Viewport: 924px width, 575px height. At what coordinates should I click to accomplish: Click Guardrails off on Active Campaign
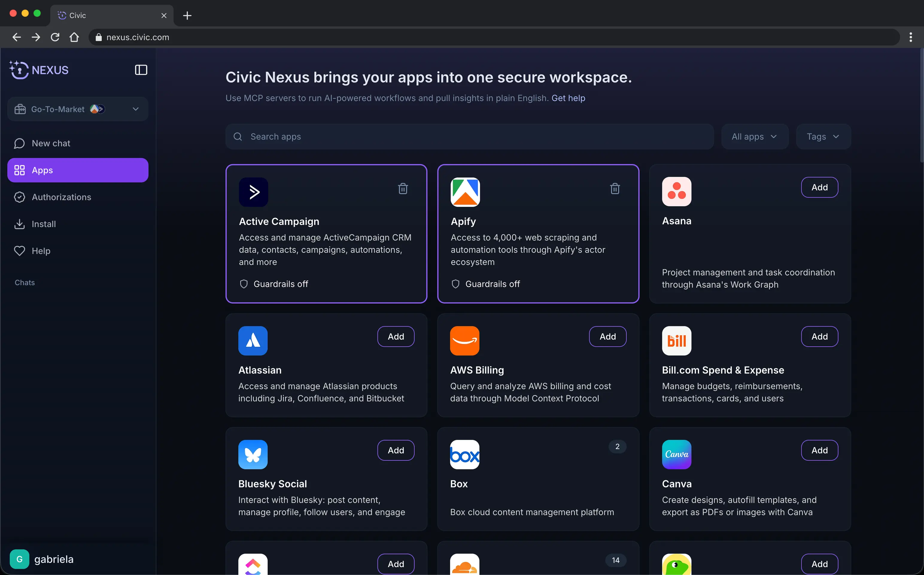point(280,284)
